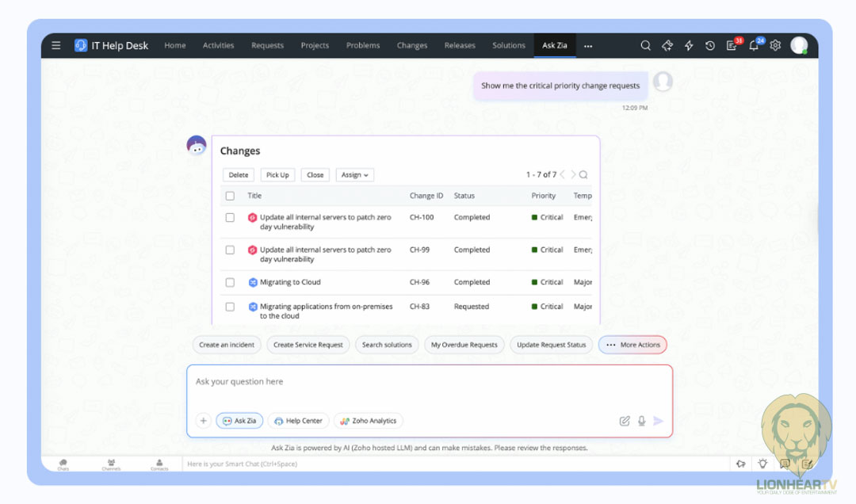Focus the Ask your question here field
The width and height of the screenshot is (856, 504).
click(x=428, y=382)
